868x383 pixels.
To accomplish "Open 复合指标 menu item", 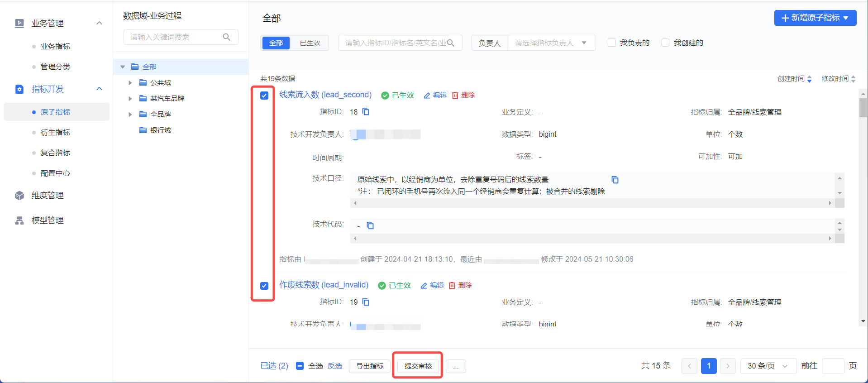I will point(55,153).
